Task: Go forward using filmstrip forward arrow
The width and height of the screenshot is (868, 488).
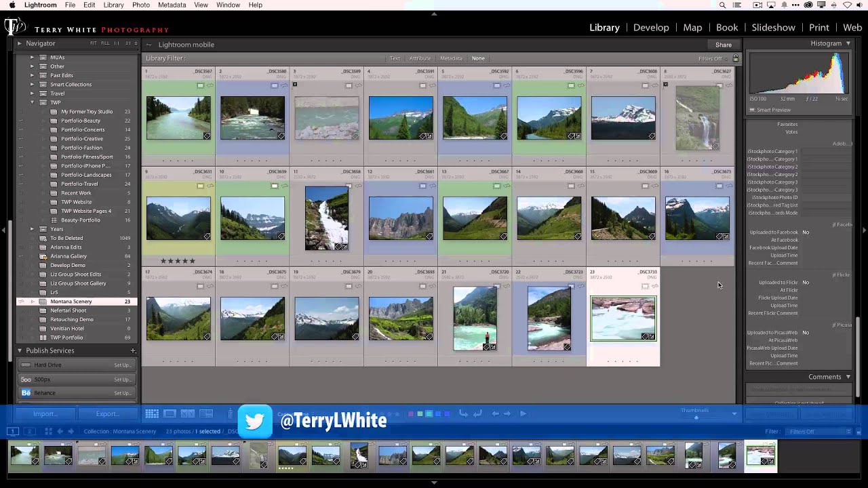Action: click(x=71, y=431)
